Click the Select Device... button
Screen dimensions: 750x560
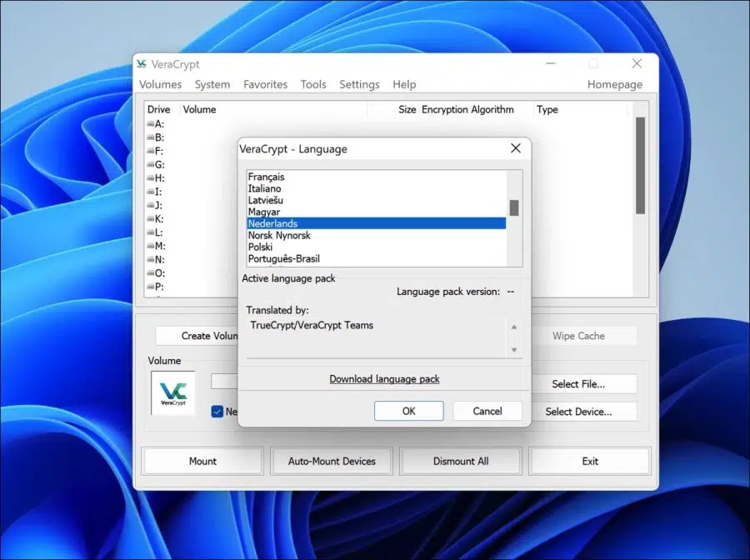point(584,412)
